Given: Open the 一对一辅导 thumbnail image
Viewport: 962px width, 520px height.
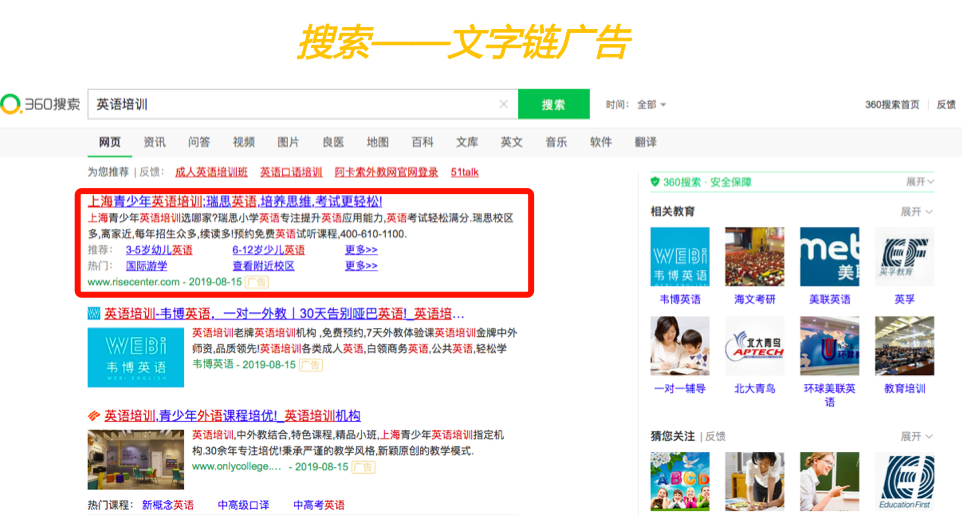Looking at the screenshot, I should click(x=680, y=346).
